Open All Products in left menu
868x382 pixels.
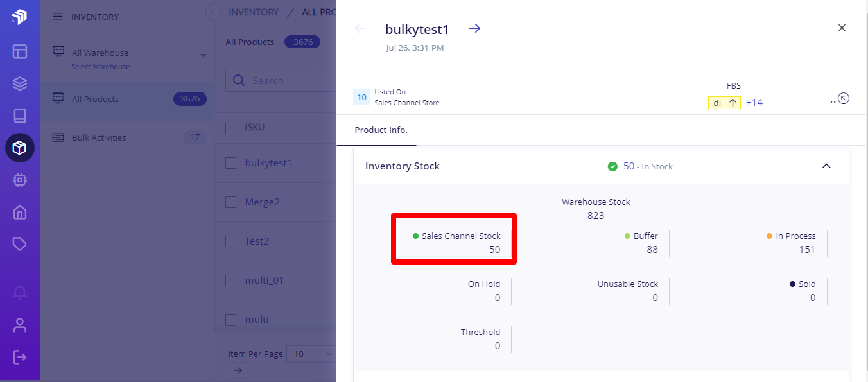(x=127, y=99)
